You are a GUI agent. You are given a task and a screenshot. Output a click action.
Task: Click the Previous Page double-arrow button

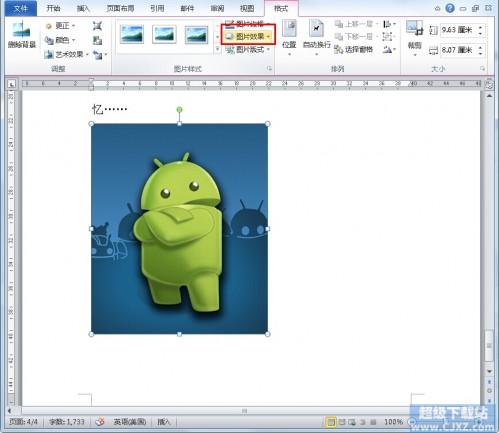click(489, 381)
